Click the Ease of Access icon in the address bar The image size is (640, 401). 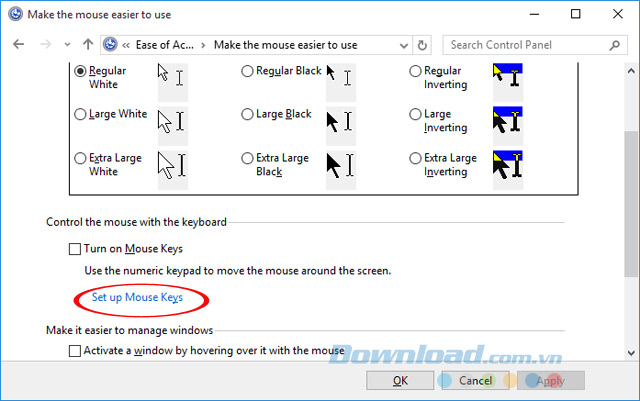click(110, 45)
